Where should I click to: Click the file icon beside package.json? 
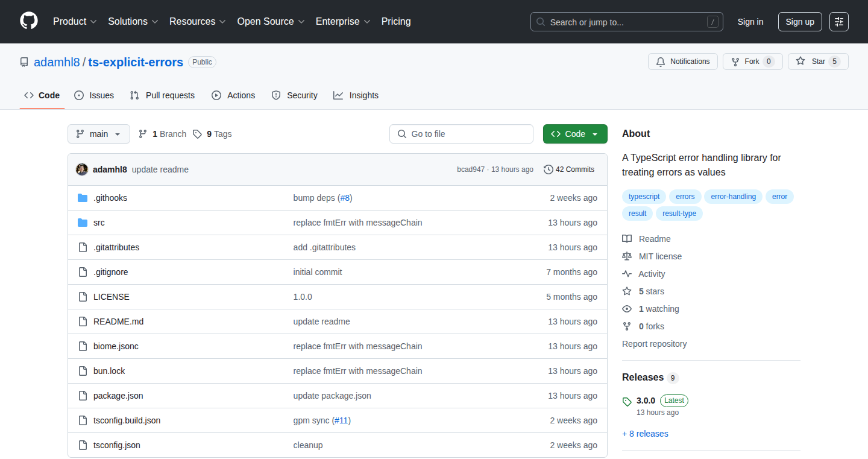point(83,396)
